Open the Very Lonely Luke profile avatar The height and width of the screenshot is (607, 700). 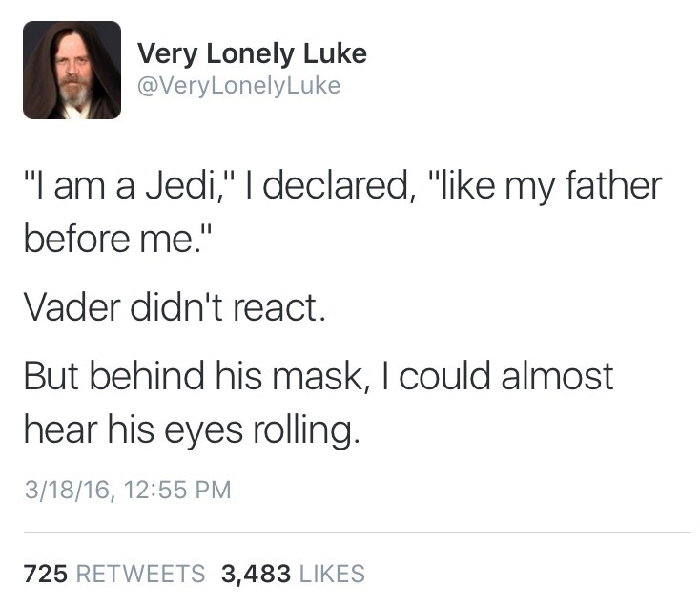tap(72, 70)
